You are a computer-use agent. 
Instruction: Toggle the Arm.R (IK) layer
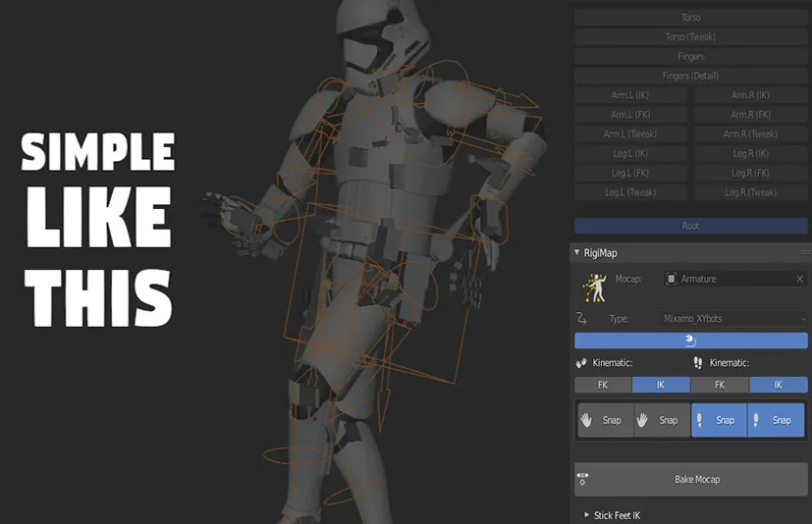tap(751, 95)
